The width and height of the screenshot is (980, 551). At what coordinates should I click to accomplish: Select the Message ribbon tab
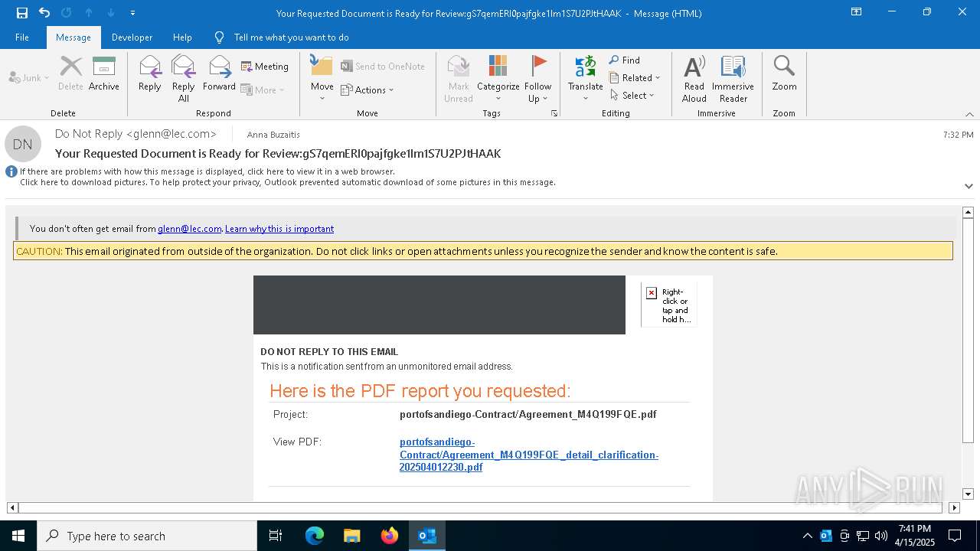pos(73,37)
